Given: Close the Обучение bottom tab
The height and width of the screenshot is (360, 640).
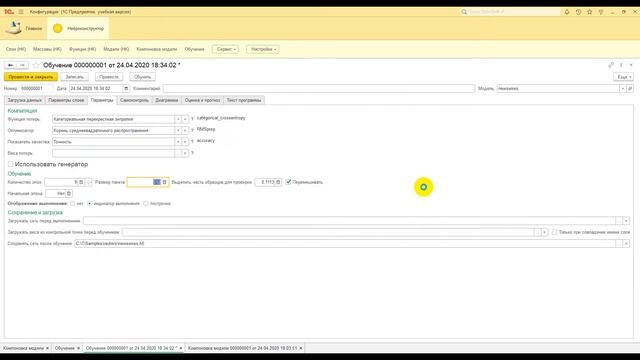Looking at the screenshot, I should point(78,348).
